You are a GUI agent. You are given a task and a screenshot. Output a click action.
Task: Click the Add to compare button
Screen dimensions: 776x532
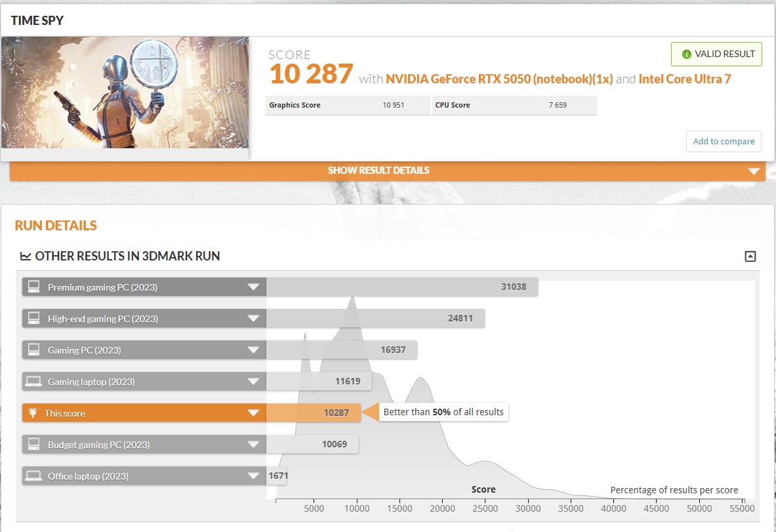pyautogui.click(x=724, y=142)
